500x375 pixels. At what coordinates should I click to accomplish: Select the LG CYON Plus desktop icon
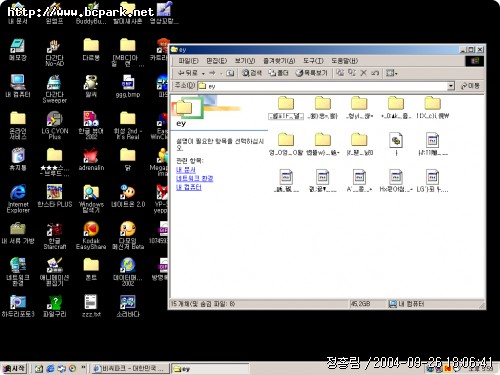55,125
